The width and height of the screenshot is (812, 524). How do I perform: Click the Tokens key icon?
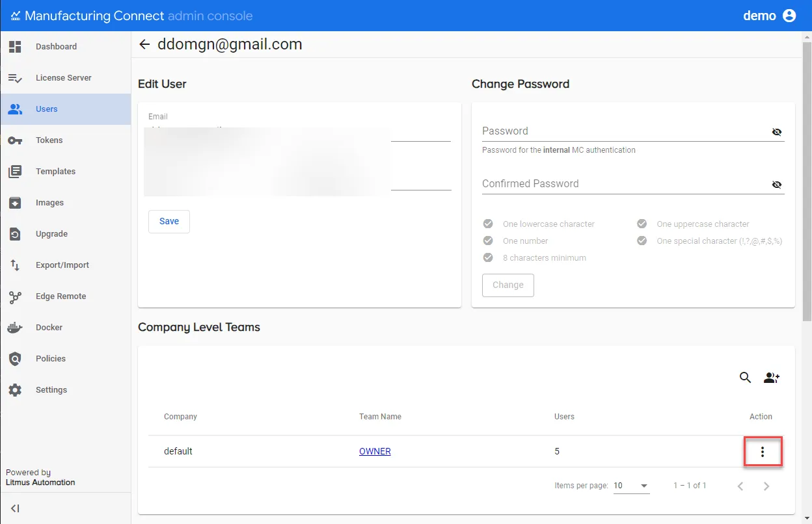point(15,140)
